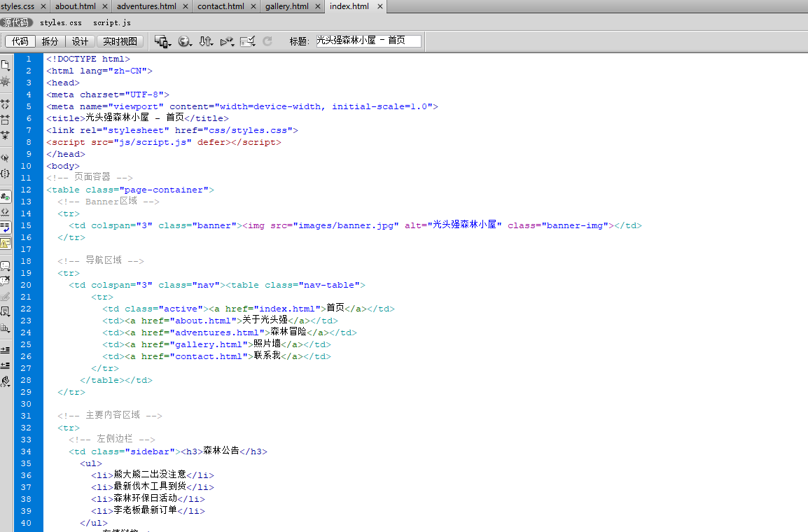Click the link rel="stylesheet" code line

(172, 130)
